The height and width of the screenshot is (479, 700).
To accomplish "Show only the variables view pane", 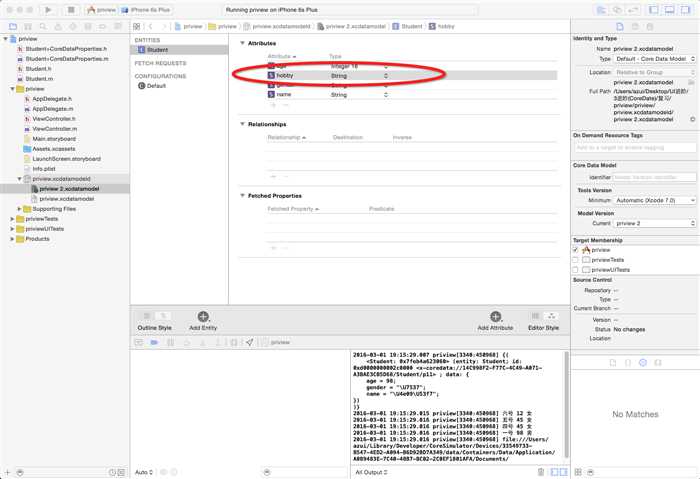I will tap(554, 472).
